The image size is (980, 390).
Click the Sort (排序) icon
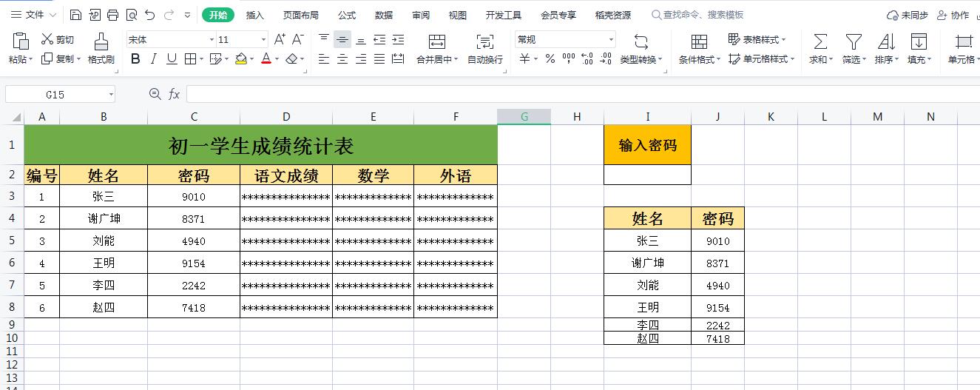point(886,41)
